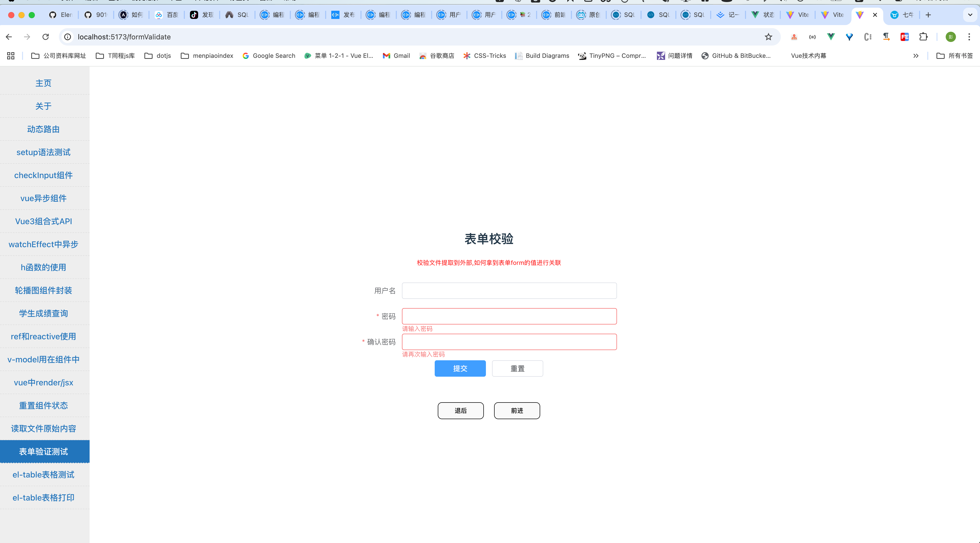Close the active Vite tab
The image size is (980, 543).
pyautogui.click(x=875, y=15)
